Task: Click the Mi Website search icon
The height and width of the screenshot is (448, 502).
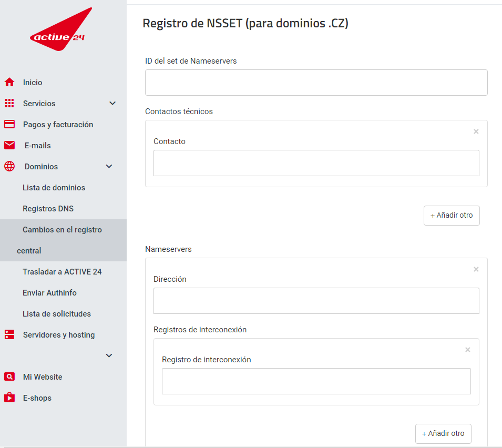Action: (x=9, y=376)
